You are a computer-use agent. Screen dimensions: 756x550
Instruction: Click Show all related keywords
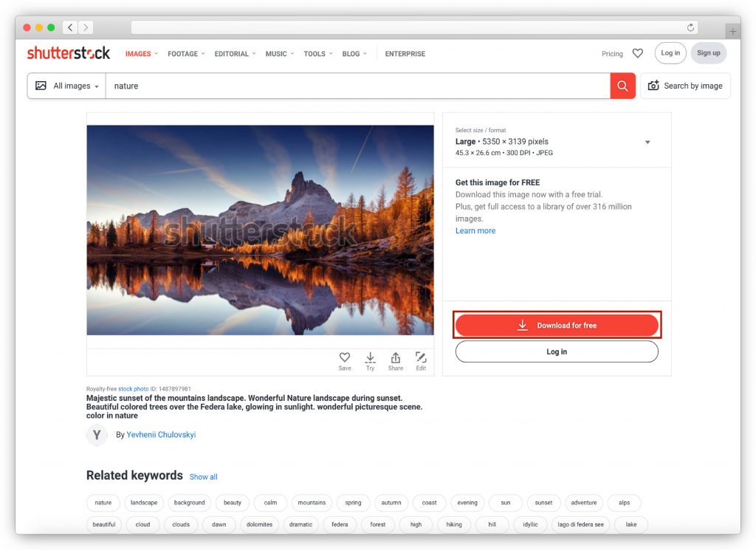[204, 477]
